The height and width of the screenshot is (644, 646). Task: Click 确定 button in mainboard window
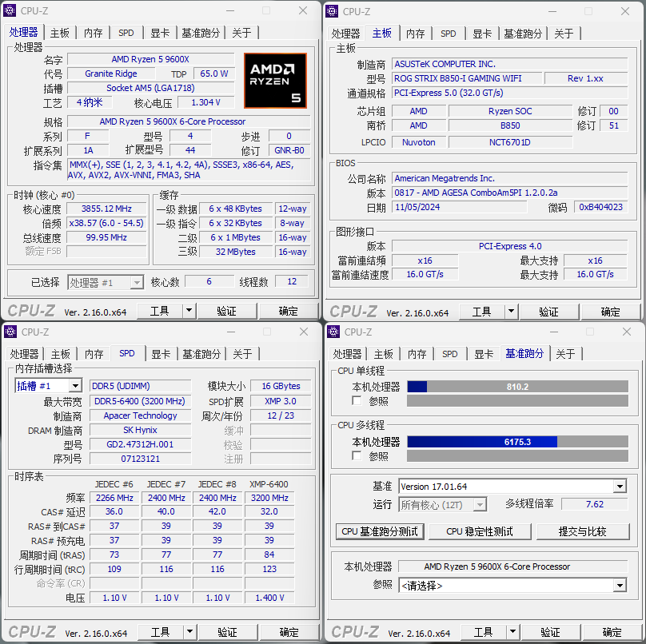point(611,312)
